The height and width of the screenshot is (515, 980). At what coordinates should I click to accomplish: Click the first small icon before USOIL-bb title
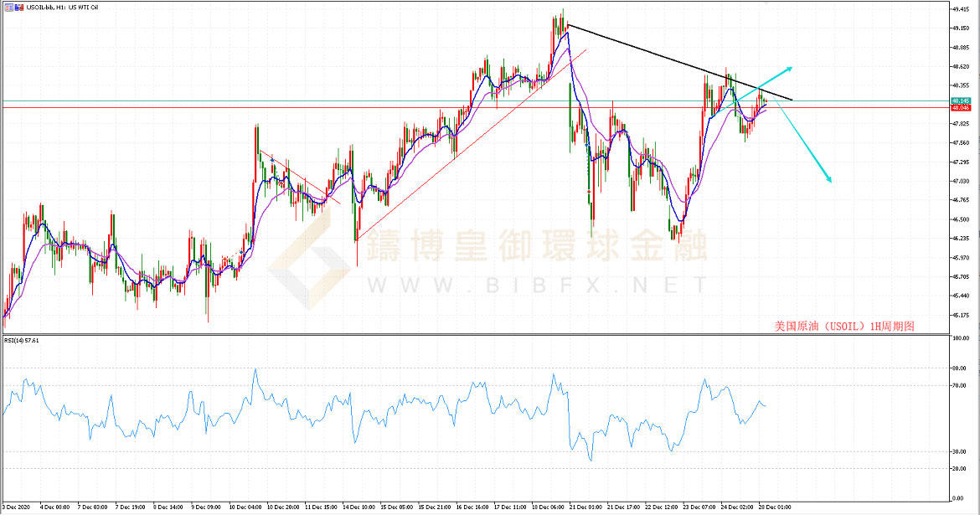(8, 6)
